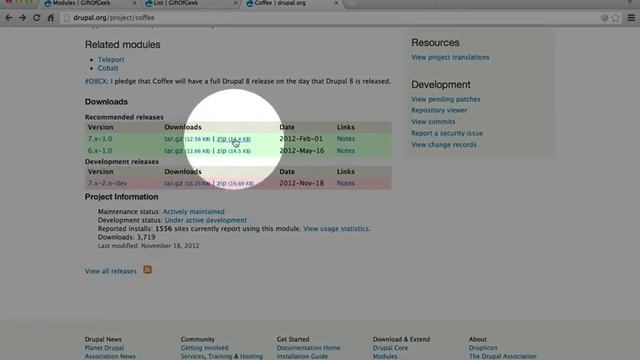
Task: Open the 7.x-2.x-dev version release link
Action: [107, 183]
